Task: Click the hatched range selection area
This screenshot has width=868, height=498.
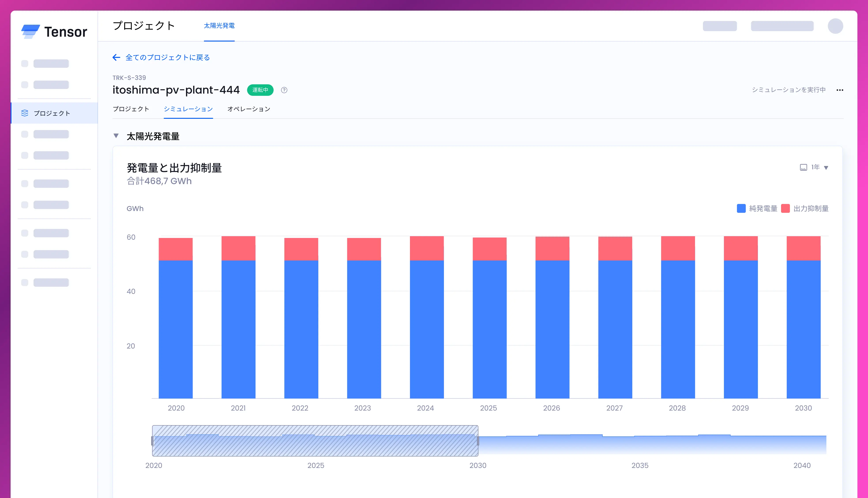Action: pyautogui.click(x=315, y=441)
